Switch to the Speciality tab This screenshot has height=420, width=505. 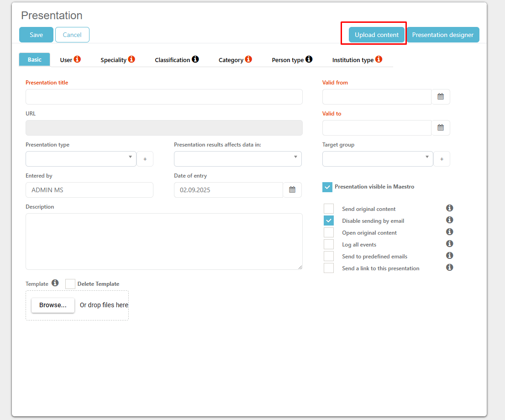[x=117, y=60]
